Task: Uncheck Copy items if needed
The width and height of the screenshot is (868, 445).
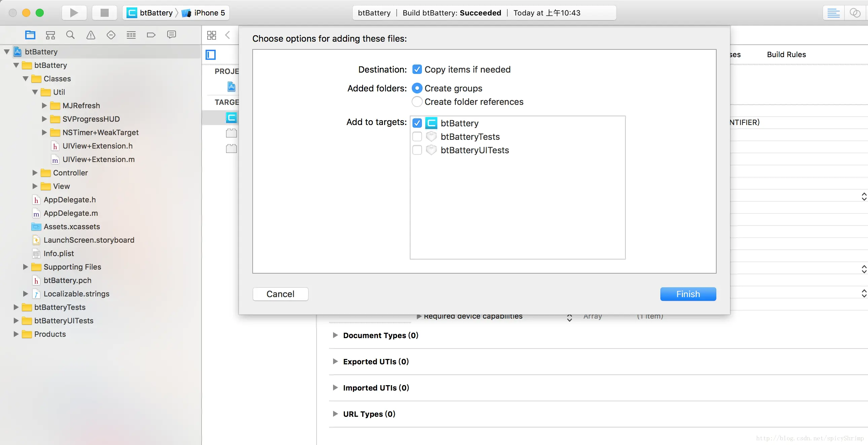Action: (x=417, y=69)
